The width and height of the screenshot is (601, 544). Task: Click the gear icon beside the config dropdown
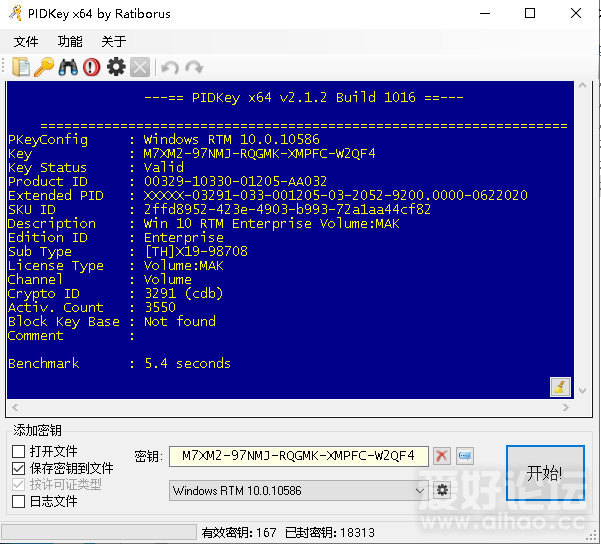(442, 490)
